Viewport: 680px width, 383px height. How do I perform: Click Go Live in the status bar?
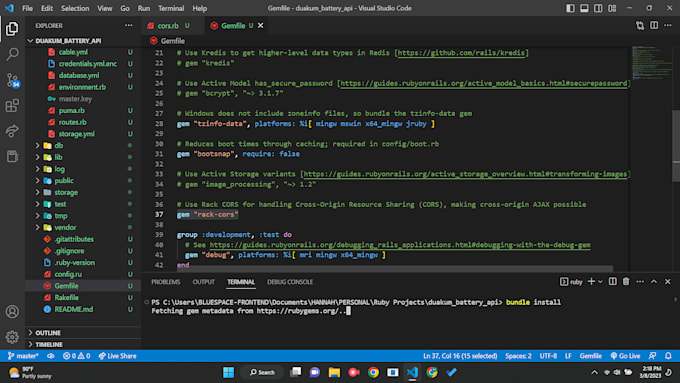coord(625,356)
